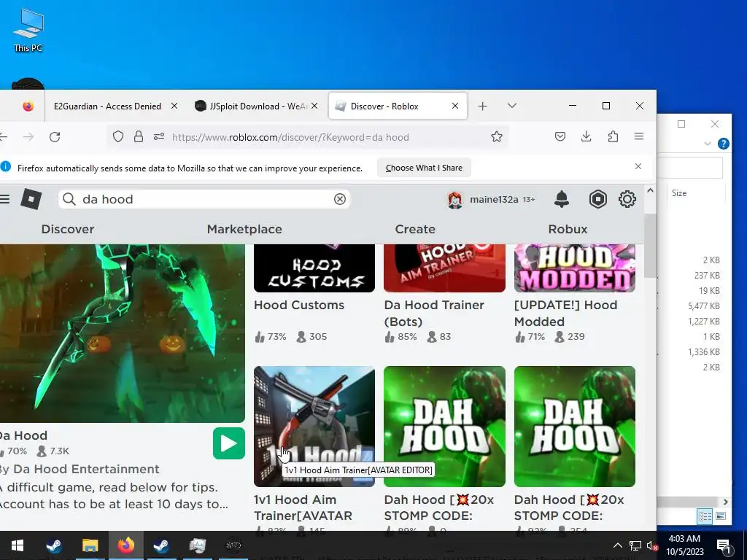The height and width of the screenshot is (560, 747).
Task: Sort by Size column in File Explorer
Action: [679, 192]
